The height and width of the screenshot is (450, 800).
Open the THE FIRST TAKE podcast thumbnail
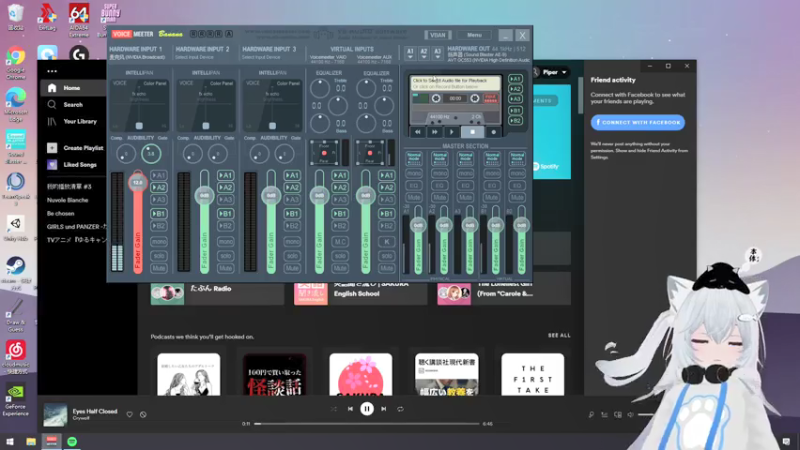point(533,374)
